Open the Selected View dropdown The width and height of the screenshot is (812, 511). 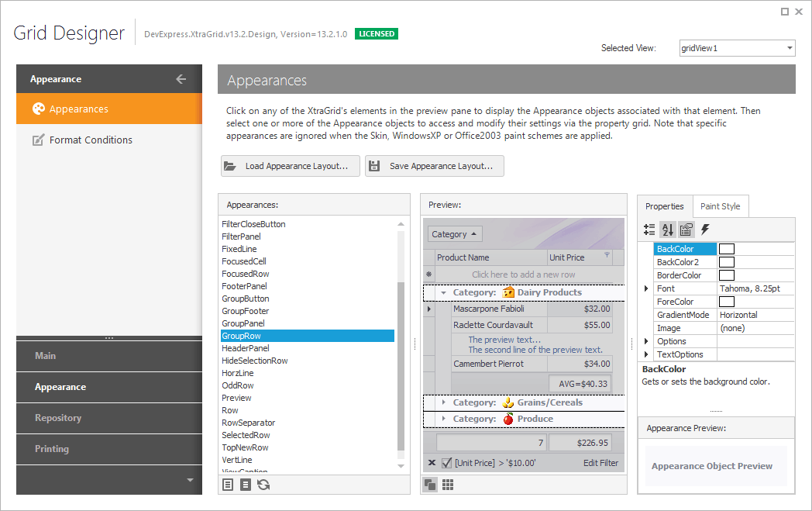point(790,47)
